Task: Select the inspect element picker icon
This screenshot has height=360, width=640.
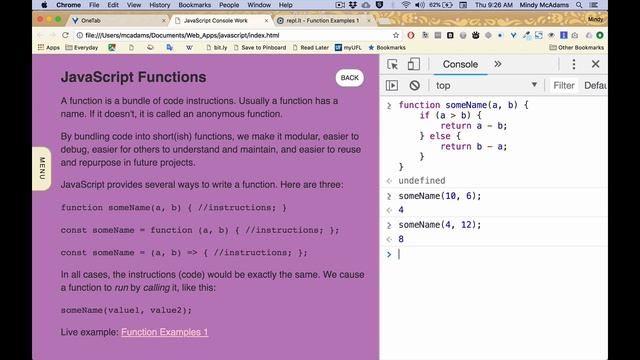Action: click(392, 64)
